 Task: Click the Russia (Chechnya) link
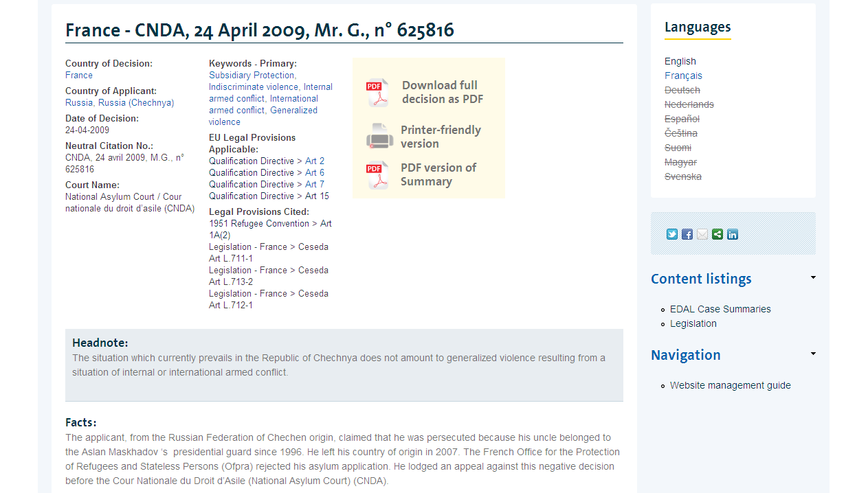coord(136,102)
